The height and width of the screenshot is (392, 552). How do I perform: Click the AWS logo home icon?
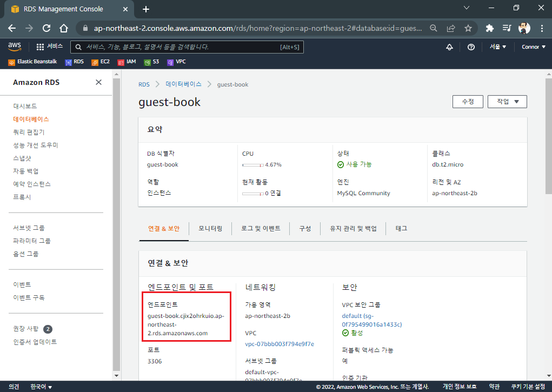point(15,46)
